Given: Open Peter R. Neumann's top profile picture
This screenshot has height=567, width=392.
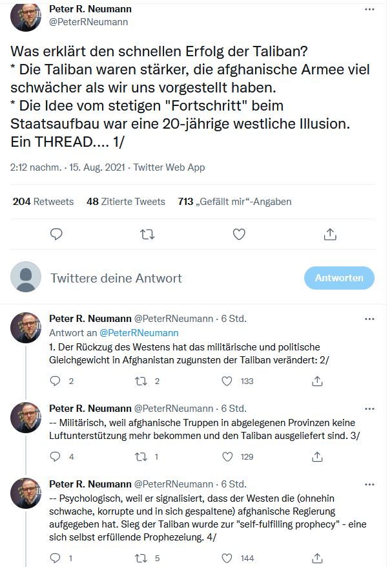Looking at the screenshot, I should point(26,16).
